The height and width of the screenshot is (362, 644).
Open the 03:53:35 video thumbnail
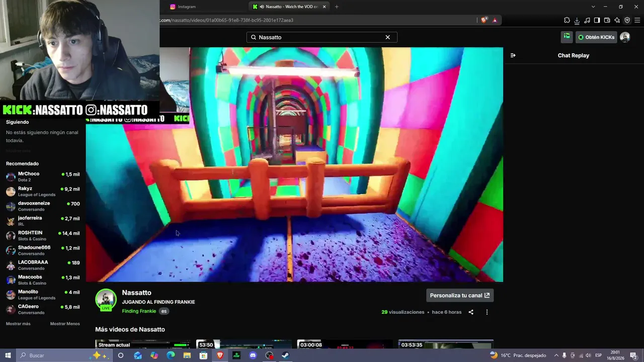[446, 344]
